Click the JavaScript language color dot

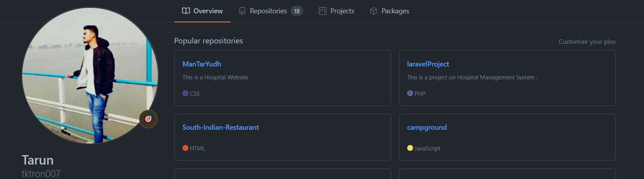point(410,148)
